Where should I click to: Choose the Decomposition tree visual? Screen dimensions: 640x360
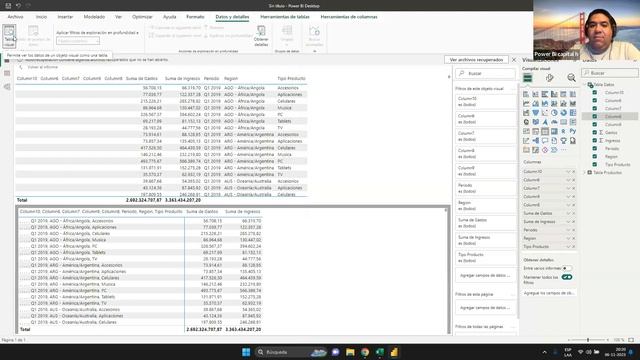click(x=536, y=141)
